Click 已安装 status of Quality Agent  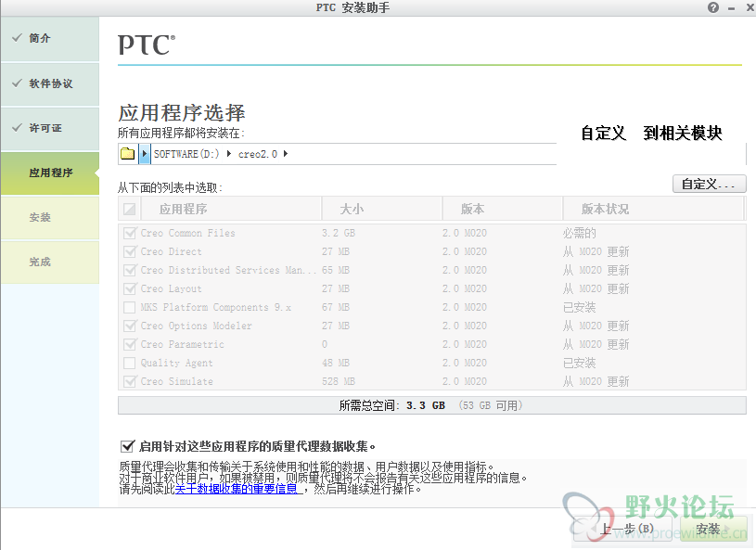pos(579,363)
